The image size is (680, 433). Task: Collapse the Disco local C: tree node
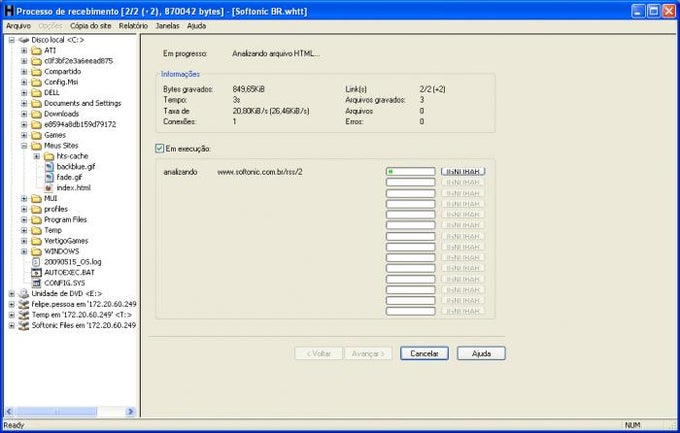pyautogui.click(x=12, y=40)
